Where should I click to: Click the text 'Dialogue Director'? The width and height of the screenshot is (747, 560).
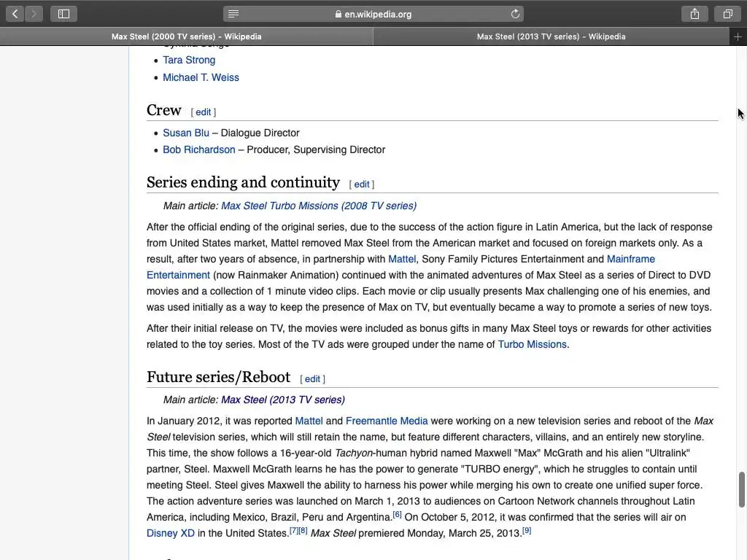(260, 133)
